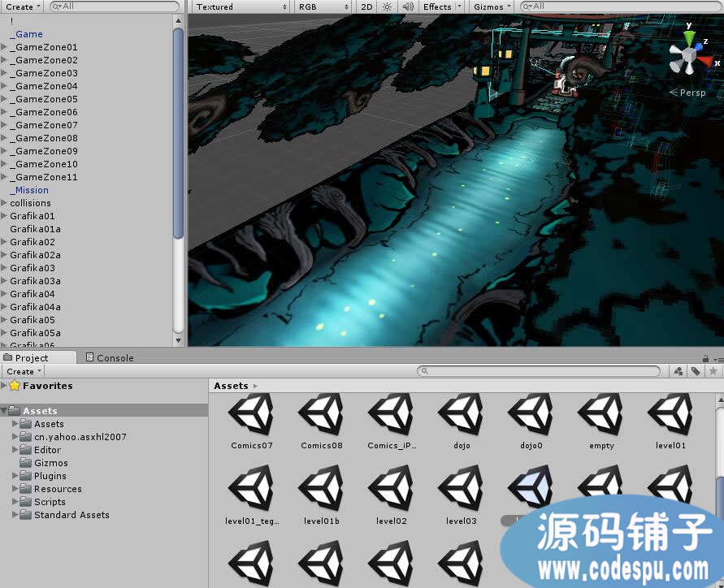The height and width of the screenshot is (588, 724).
Task: Expand the Editor folder
Action: (x=15, y=450)
